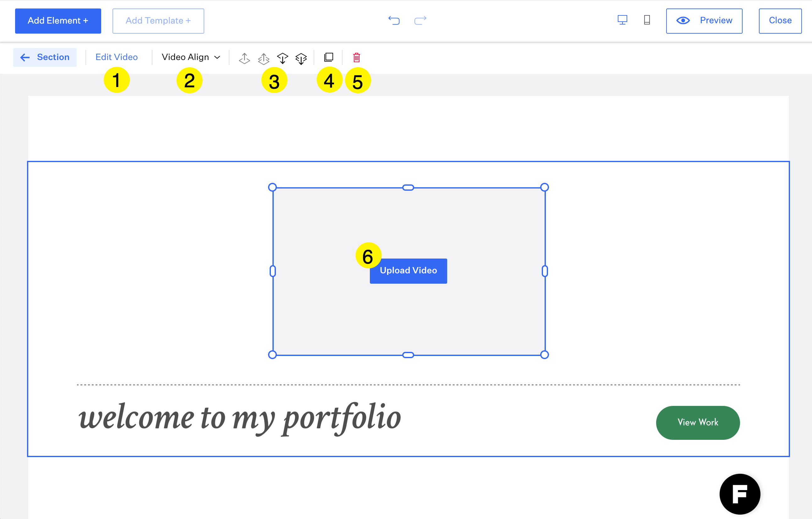Click the Add Element + button
The width and height of the screenshot is (812, 519).
[58, 21]
